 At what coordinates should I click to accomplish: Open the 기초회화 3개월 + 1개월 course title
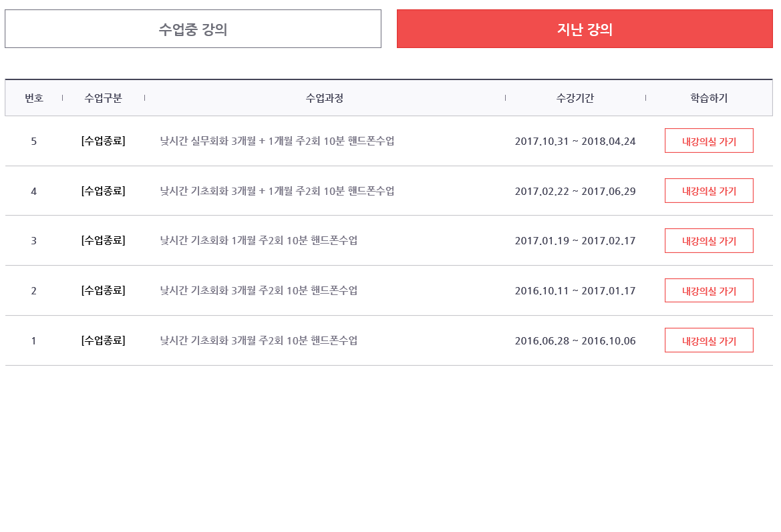[277, 191]
